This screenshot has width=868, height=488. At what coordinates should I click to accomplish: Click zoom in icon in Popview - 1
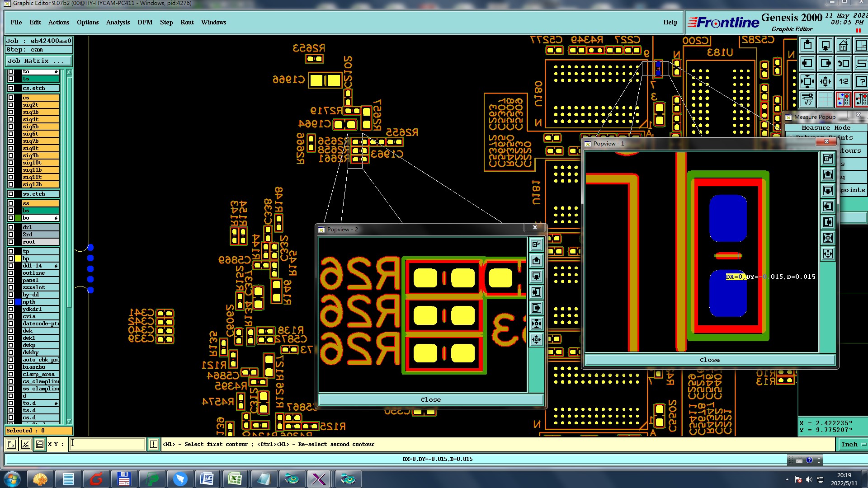[828, 238]
